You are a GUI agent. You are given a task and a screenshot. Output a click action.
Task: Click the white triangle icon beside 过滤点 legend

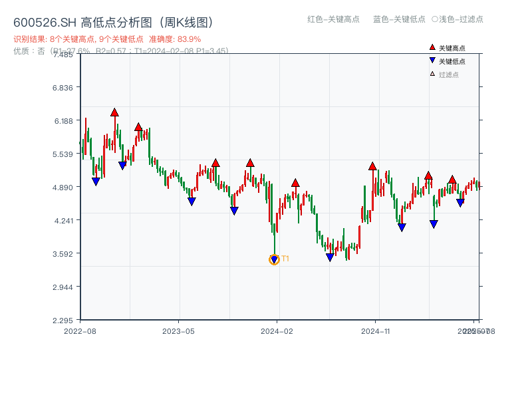point(432,74)
